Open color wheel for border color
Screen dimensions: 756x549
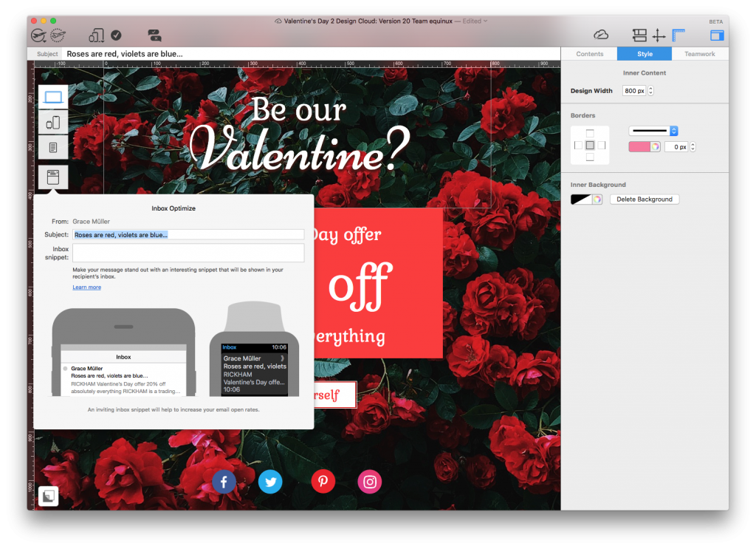pos(655,146)
